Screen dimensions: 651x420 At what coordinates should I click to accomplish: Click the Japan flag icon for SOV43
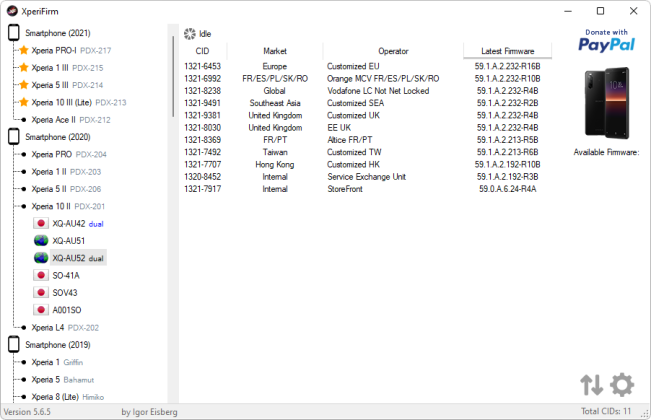tap(41, 293)
